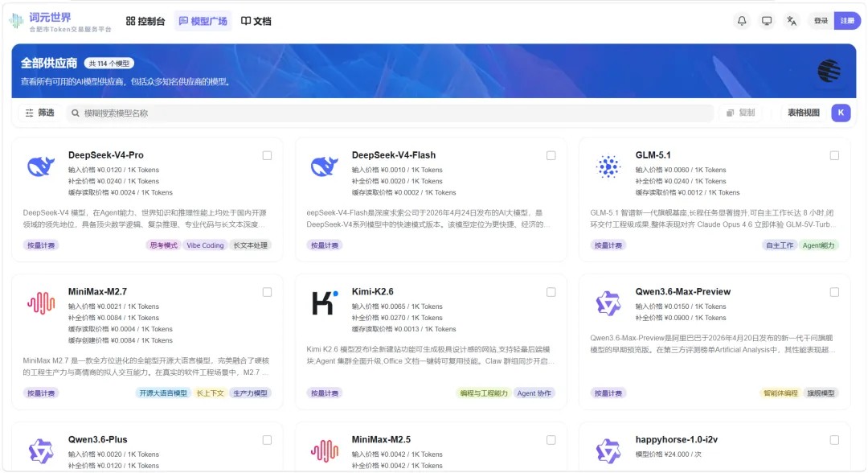Click the 登录 button
The height and width of the screenshot is (473, 868).
pos(821,21)
